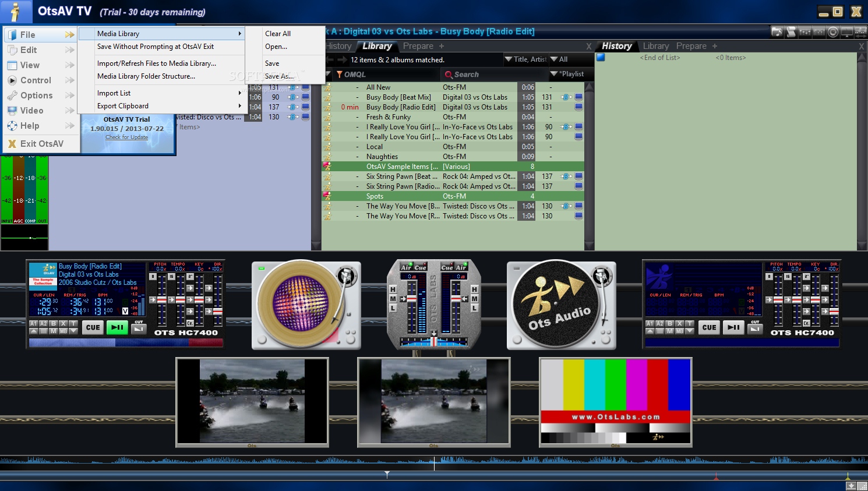Viewport: 868px width, 491px height.
Task: Open the Edit menu
Action: [x=41, y=50]
